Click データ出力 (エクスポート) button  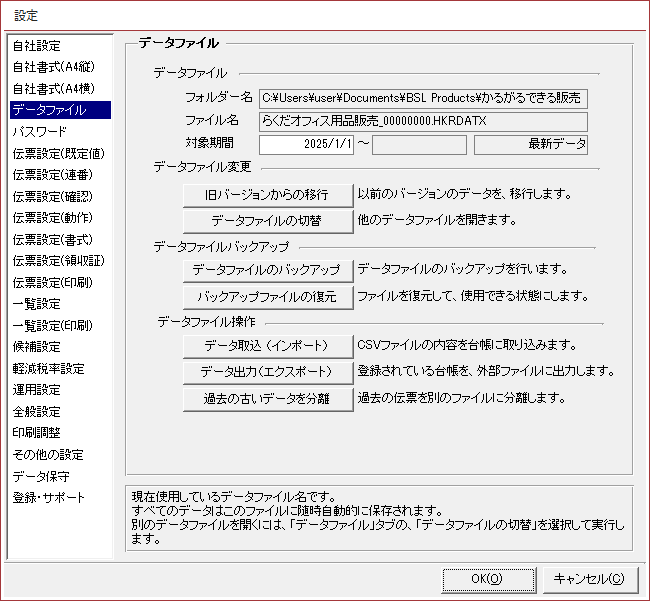click(268, 372)
